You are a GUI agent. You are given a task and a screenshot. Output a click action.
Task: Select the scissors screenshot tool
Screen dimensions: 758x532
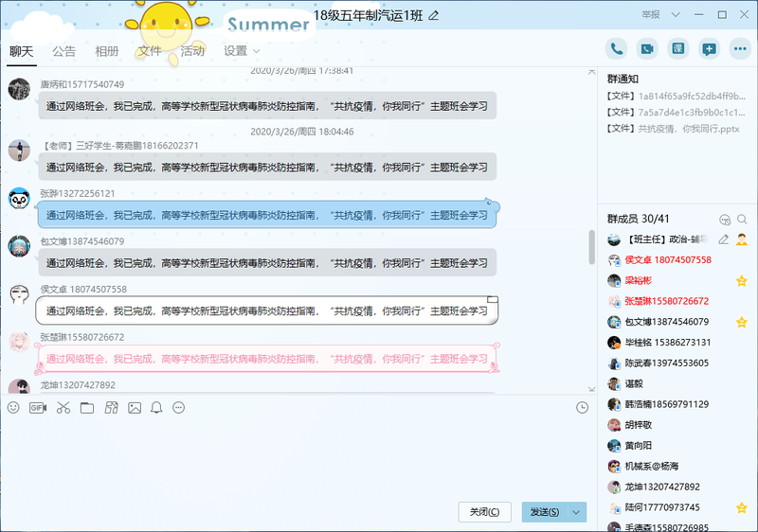click(x=63, y=408)
